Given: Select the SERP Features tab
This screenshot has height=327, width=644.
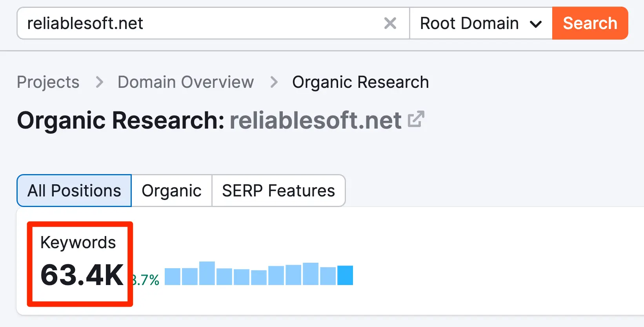Looking at the screenshot, I should click(x=278, y=191).
